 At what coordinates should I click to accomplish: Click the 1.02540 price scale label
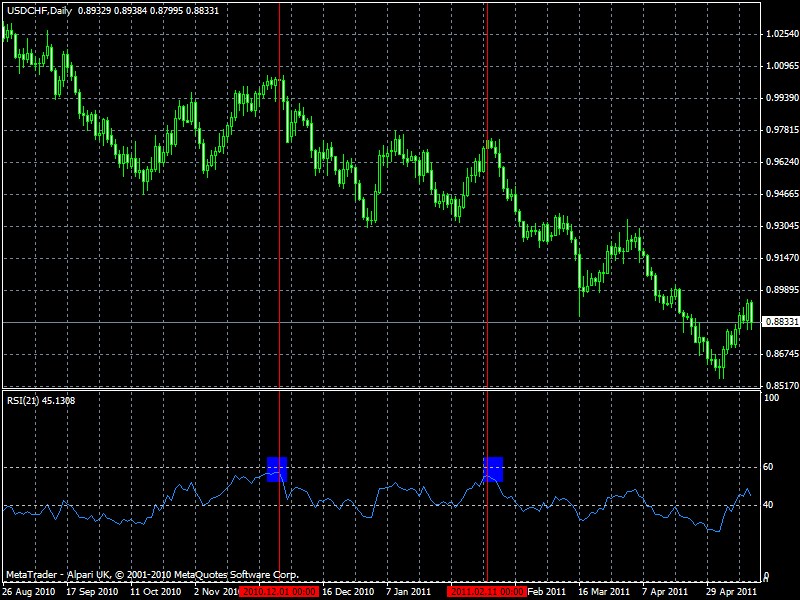[780, 34]
